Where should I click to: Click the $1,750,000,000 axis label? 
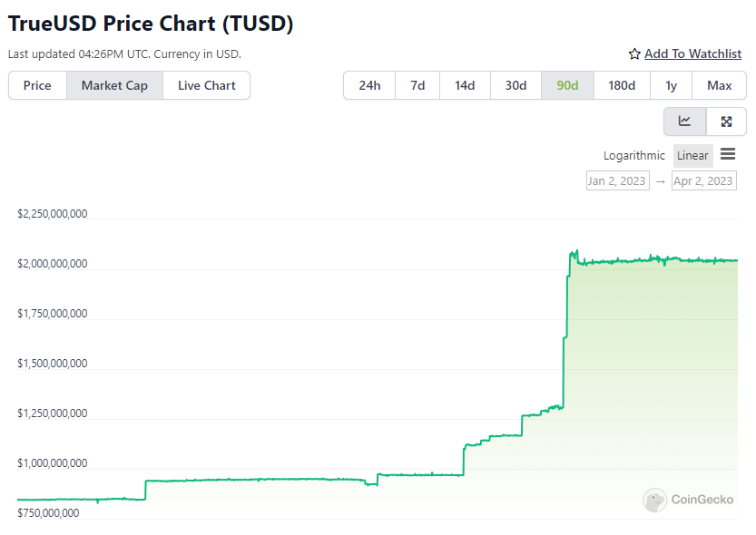pos(53,314)
